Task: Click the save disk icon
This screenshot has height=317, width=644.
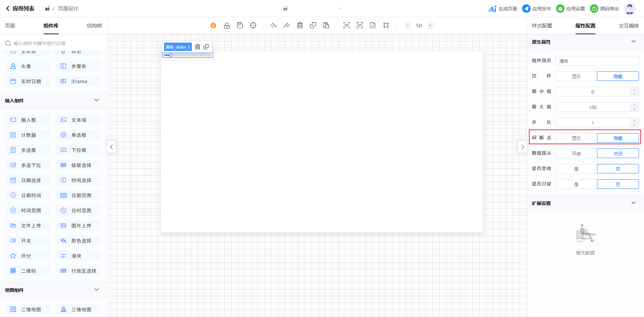Action: [240, 25]
